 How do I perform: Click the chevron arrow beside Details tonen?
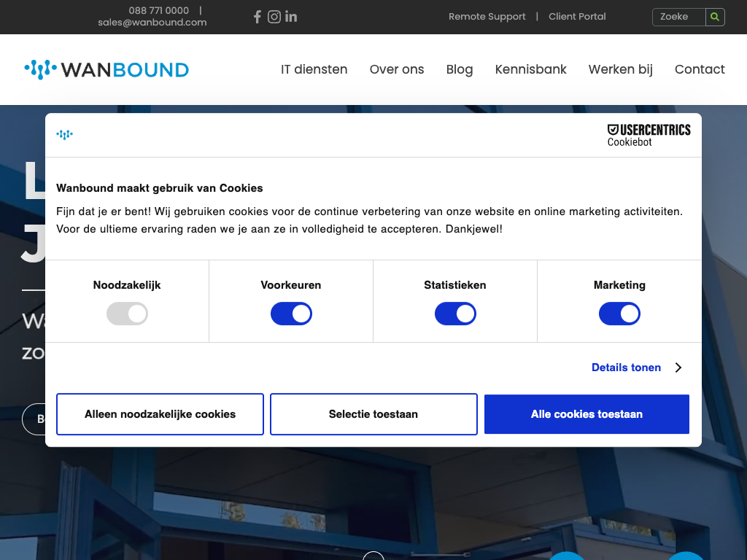(678, 367)
